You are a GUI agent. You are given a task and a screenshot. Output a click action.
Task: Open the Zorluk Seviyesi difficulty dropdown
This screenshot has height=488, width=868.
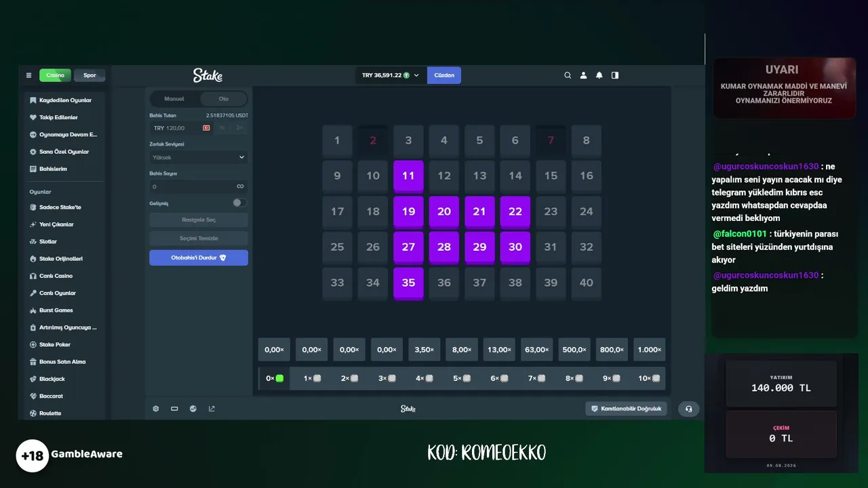199,157
